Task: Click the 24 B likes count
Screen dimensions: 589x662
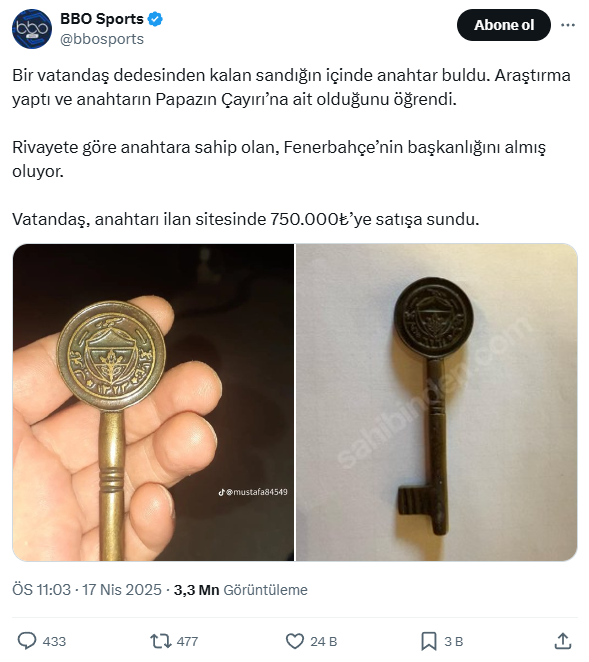Action: coord(323,641)
